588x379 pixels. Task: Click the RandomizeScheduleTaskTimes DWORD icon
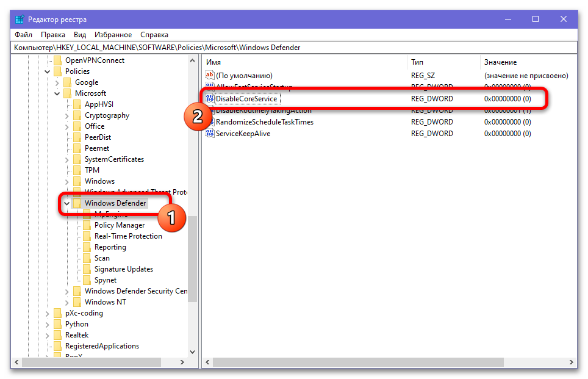pos(210,122)
